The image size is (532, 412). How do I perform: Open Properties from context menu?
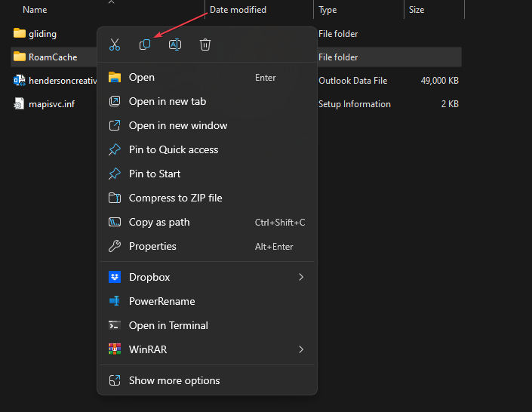point(152,246)
